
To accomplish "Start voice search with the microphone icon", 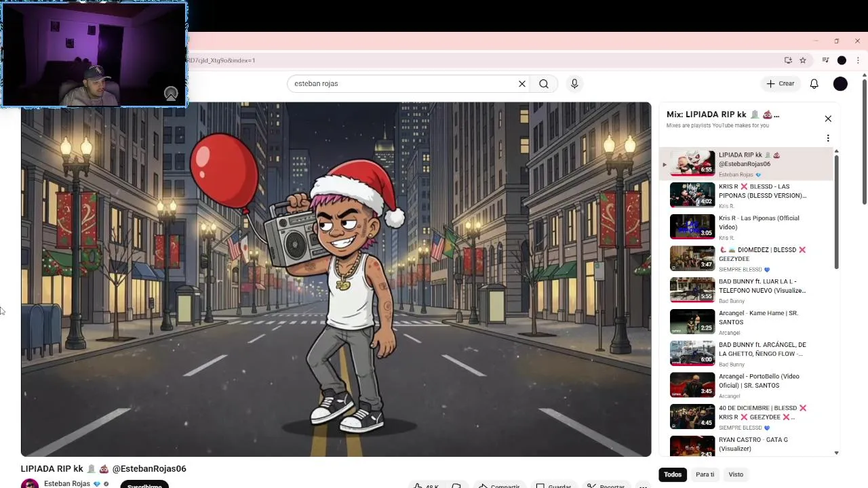I will coord(574,83).
